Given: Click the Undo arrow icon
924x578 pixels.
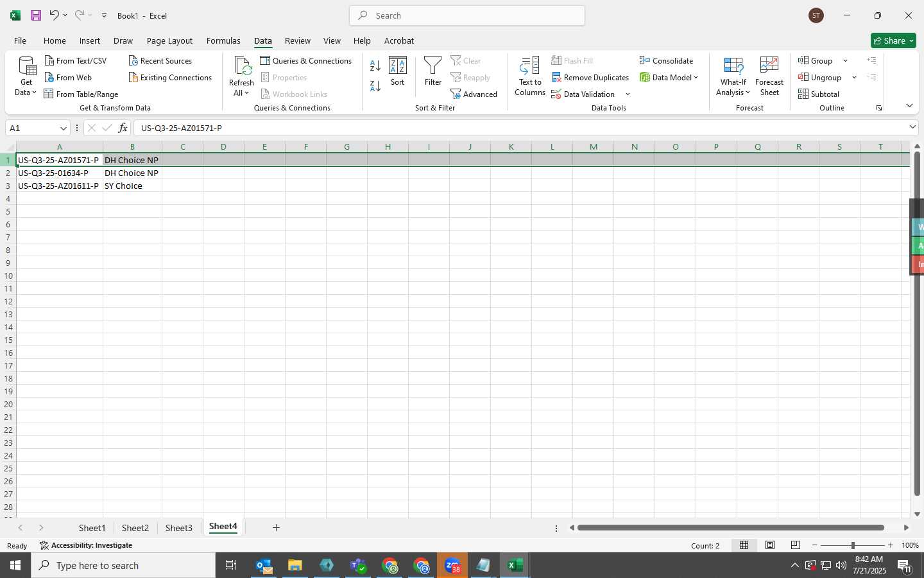Looking at the screenshot, I should pos(55,15).
